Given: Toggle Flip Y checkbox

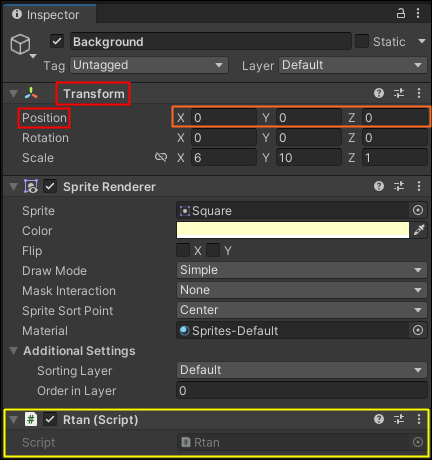Looking at the screenshot, I should tap(213, 250).
